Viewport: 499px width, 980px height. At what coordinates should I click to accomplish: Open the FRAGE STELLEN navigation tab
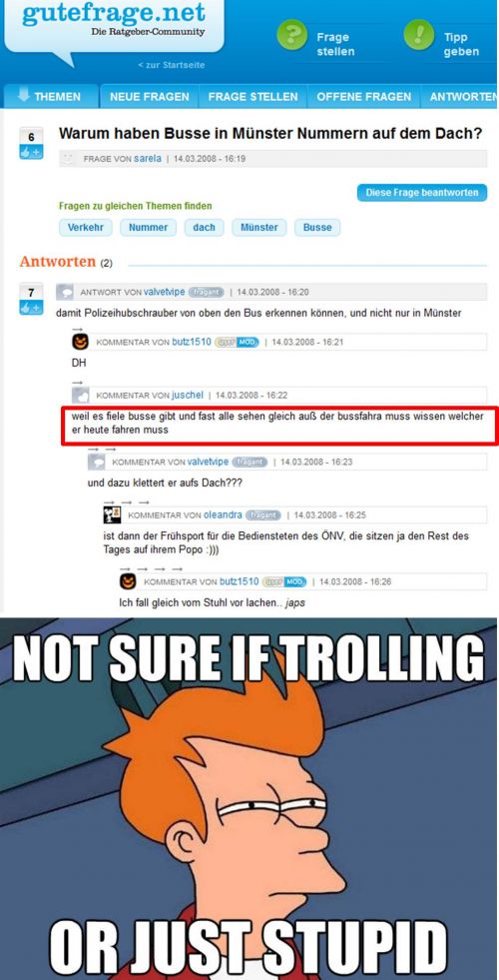click(x=252, y=97)
